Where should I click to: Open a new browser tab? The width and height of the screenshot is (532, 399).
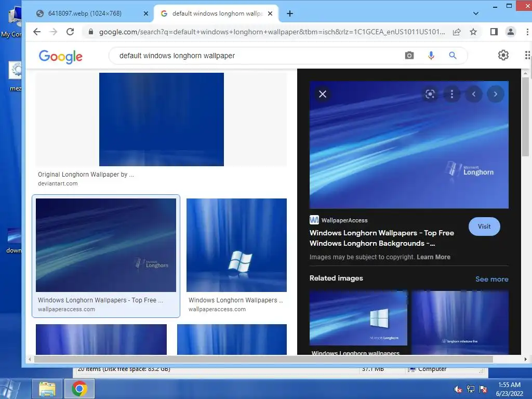point(290,14)
